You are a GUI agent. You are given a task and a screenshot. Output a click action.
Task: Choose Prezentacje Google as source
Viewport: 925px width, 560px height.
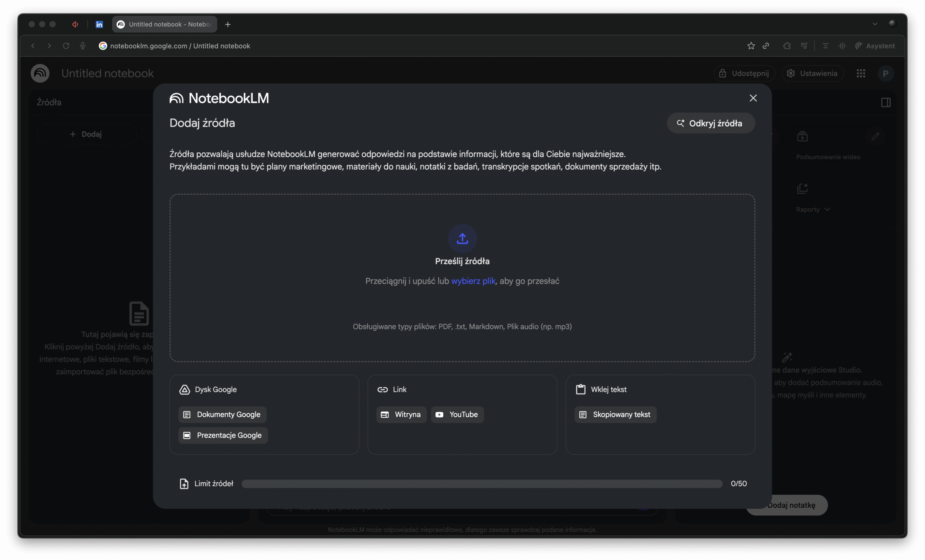click(223, 435)
